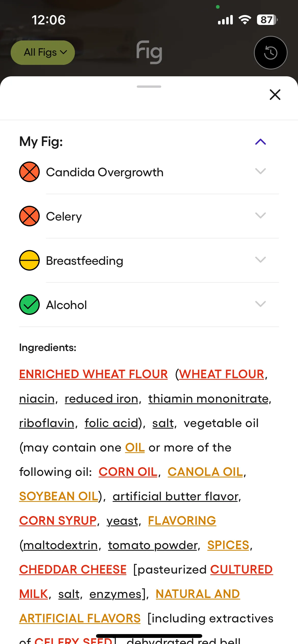298x644 pixels.
Task: Tap the red X icon beside Candida Overgrowth
Action: (x=29, y=172)
